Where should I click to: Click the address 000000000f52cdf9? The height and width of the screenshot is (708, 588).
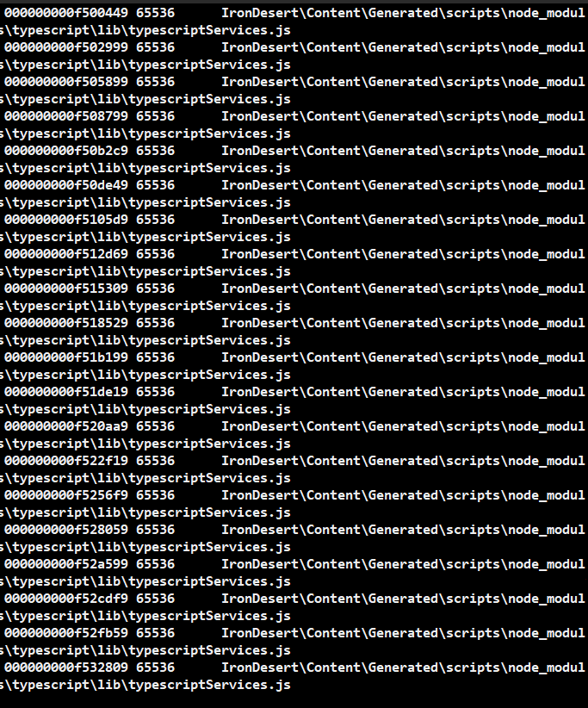click(66, 599)
